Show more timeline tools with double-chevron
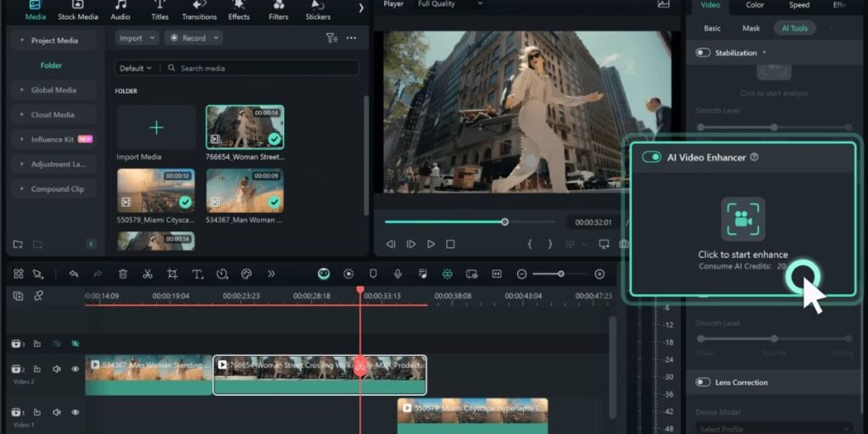The width and height of the screenshot is (868, 434). [x=271, y=274]
